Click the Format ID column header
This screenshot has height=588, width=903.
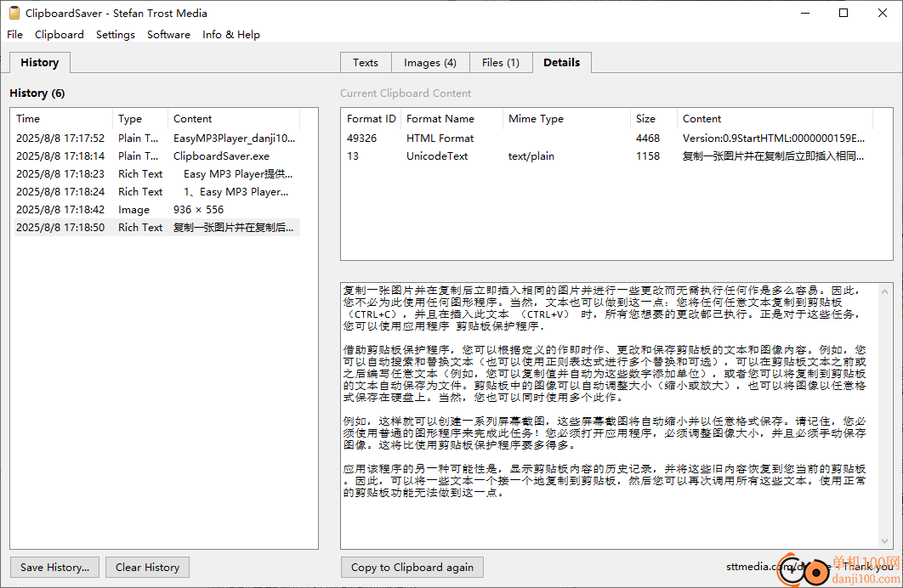click(372, 118)
